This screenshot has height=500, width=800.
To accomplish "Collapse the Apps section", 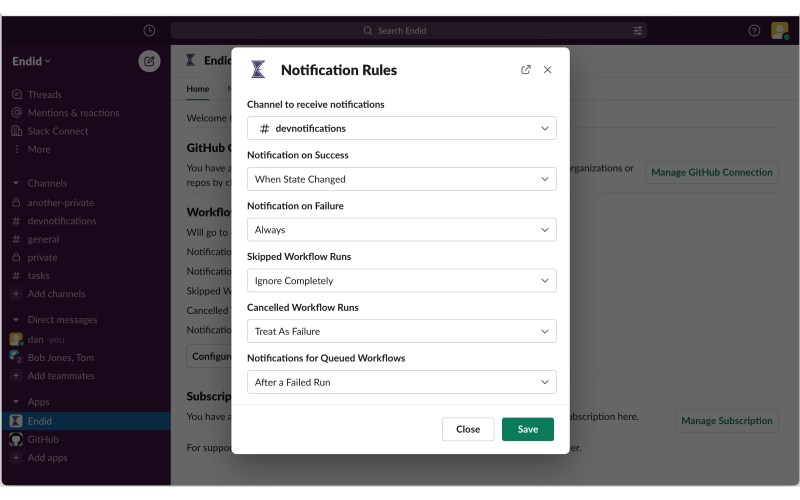I will (x=16, y=402).
